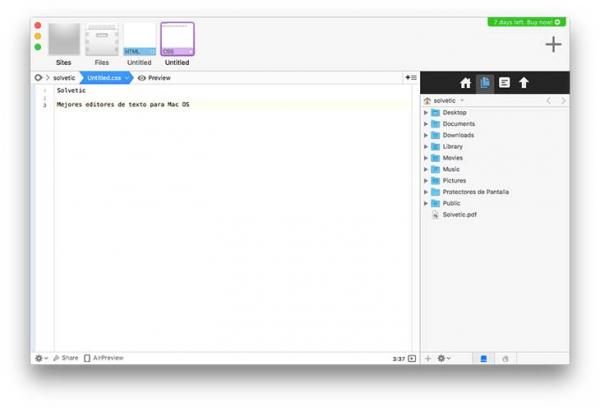
Task: Go back in file browser history
Action: coord(549,101)
